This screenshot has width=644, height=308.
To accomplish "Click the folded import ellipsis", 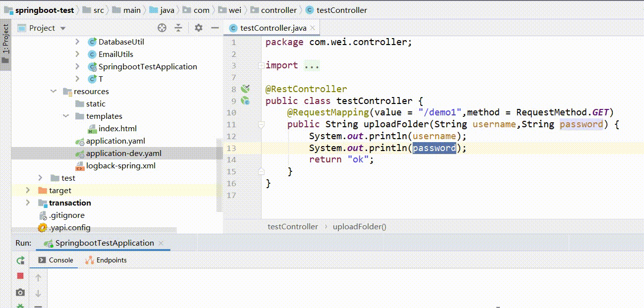I will pyautogui.click(x=312, y=65).
